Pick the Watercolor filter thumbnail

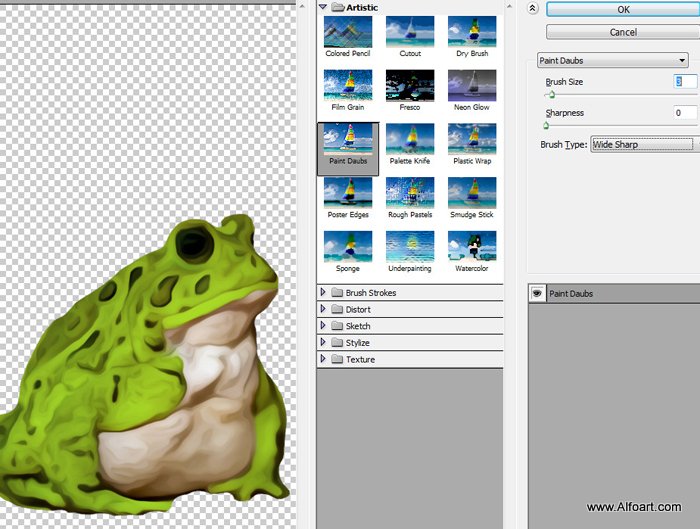tap(472, 246)
